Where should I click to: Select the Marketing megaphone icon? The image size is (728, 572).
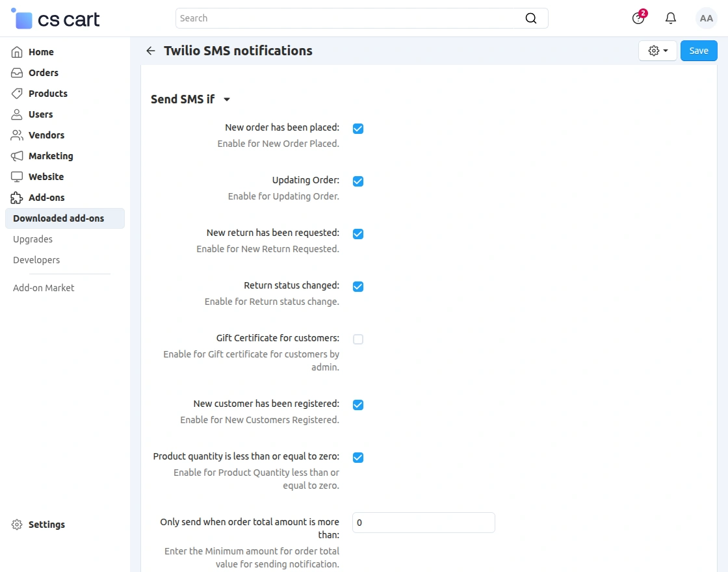16,156
